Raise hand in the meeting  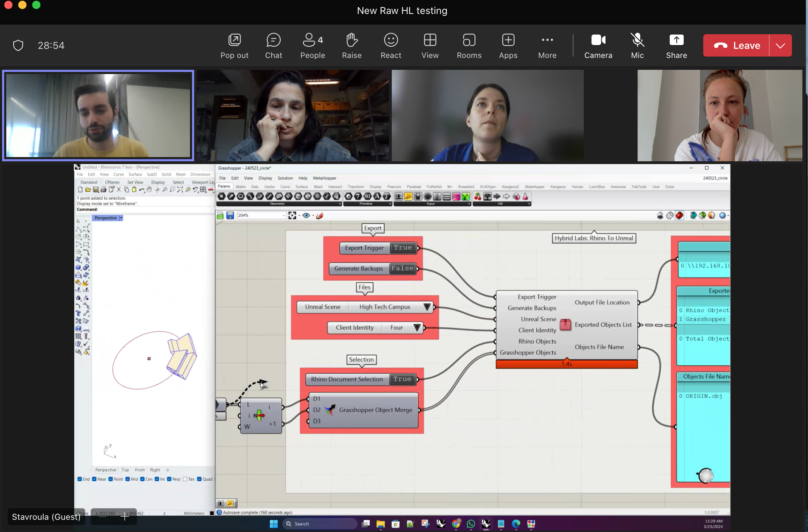tap(352, 46)
